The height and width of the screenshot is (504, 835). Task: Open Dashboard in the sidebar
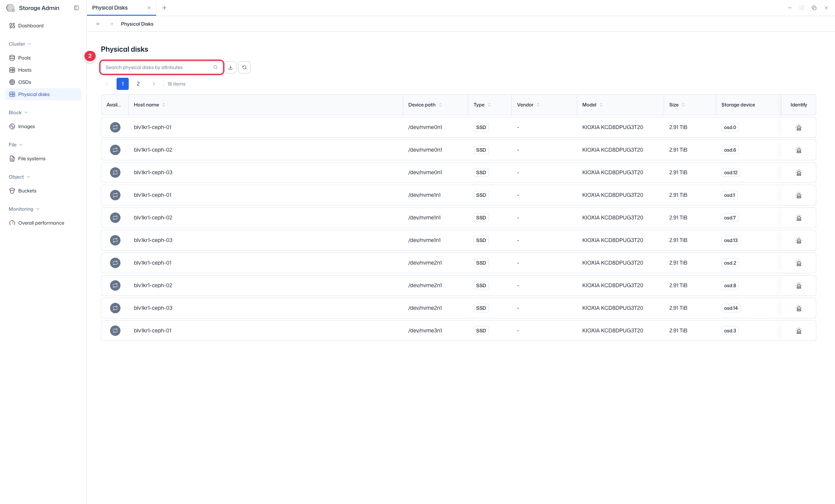click(x=43, y=26)
